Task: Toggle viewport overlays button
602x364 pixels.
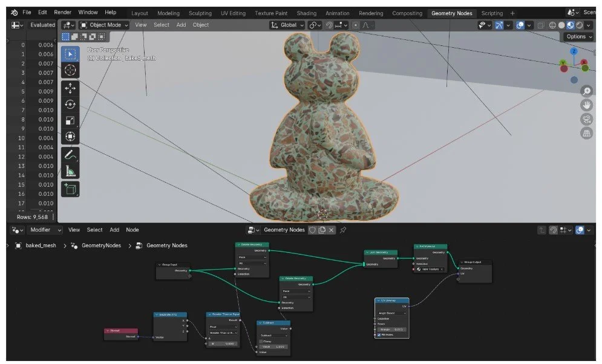Action: point(520,25)
